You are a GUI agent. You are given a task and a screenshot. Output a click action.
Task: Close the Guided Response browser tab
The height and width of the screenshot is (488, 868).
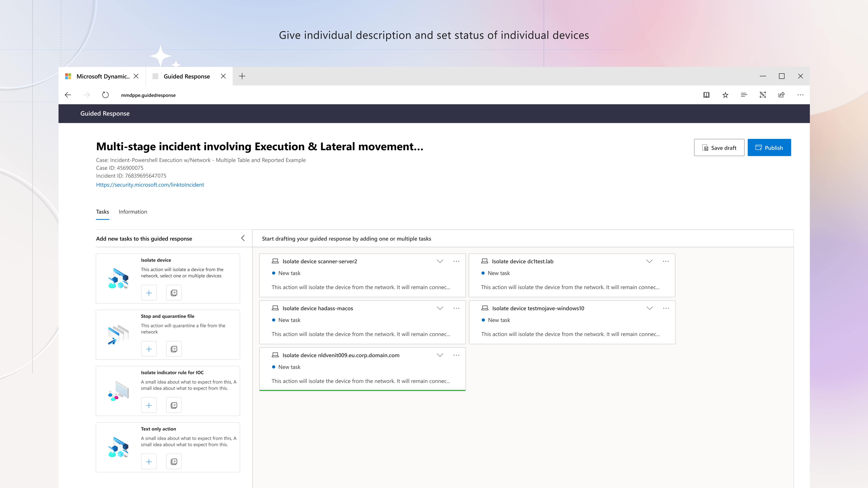[x=223, y=76]
